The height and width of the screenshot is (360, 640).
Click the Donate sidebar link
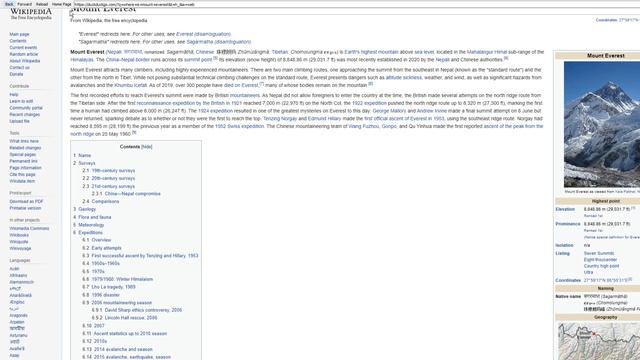(16, 74)
